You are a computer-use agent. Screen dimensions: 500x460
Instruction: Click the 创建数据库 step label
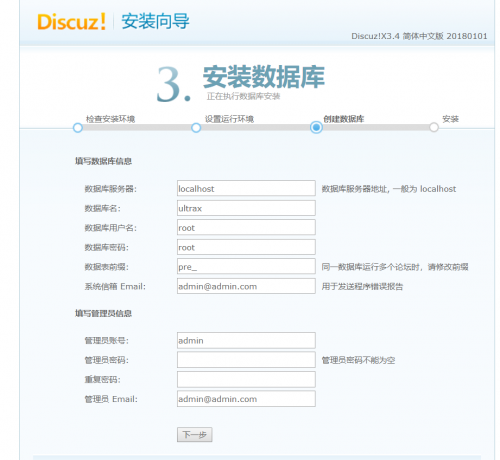(344, 119)
